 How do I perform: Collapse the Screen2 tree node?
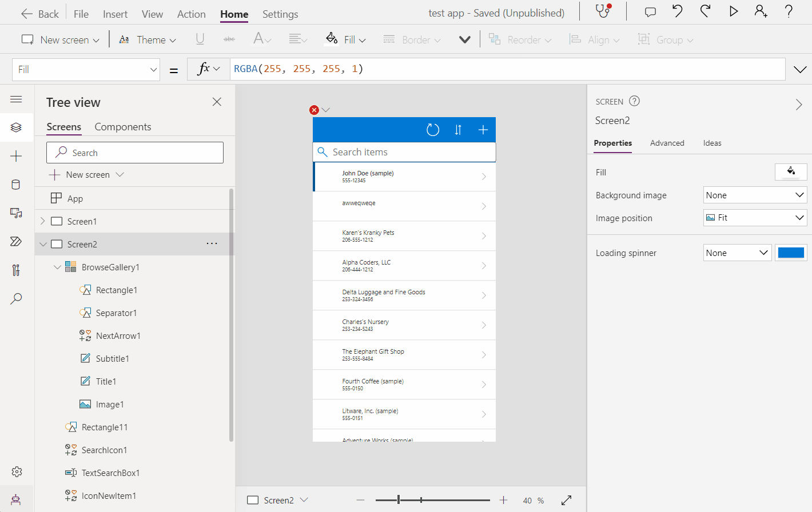43,244
